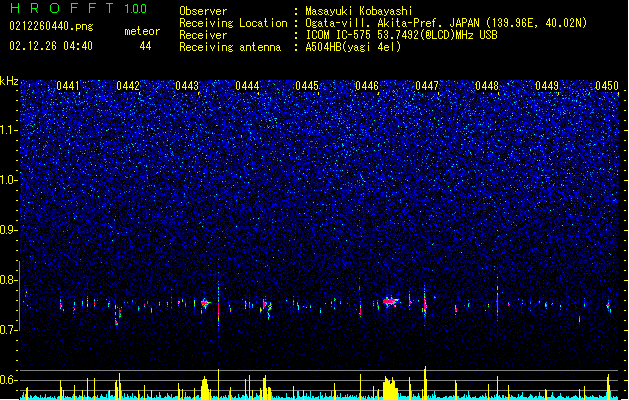Click the large meteor echo after 0446
This screenshot has width=629, height=400.
(x=390, y=301)
